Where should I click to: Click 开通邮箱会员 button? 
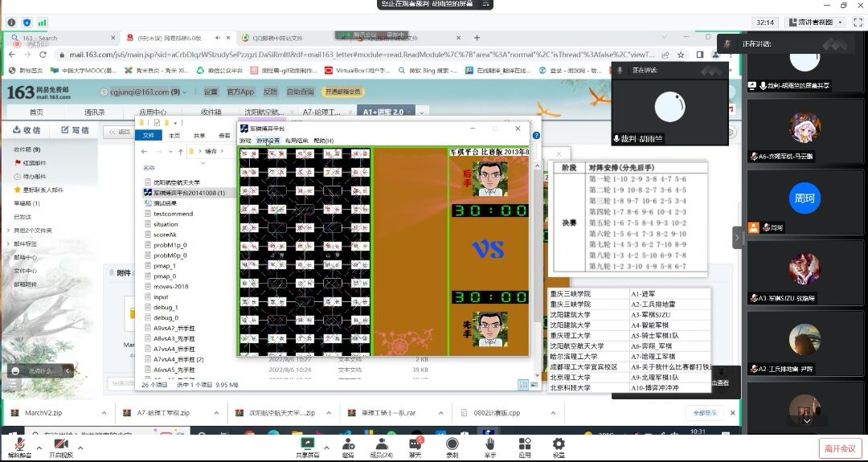tap(342, 92)
